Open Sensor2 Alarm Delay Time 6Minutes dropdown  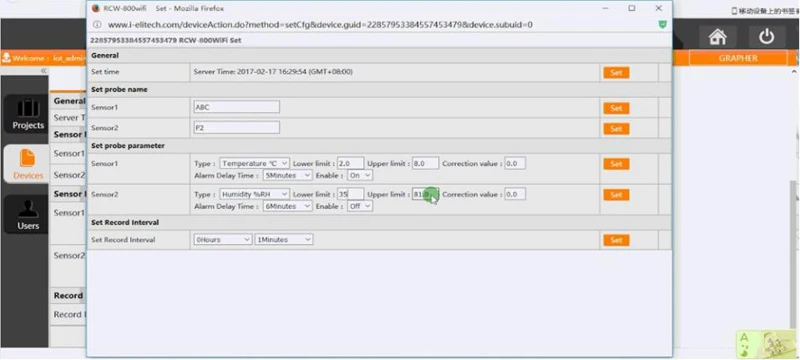[x=287, y=207]
